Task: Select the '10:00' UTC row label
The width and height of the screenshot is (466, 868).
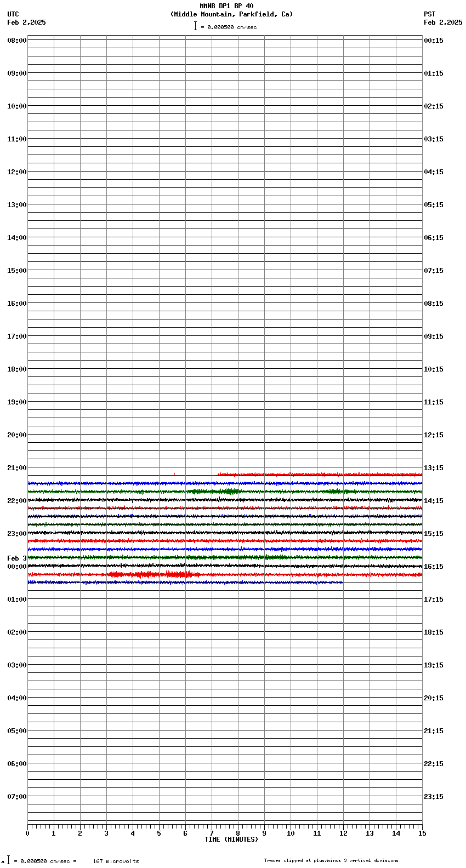Action: tap(16, 106)
